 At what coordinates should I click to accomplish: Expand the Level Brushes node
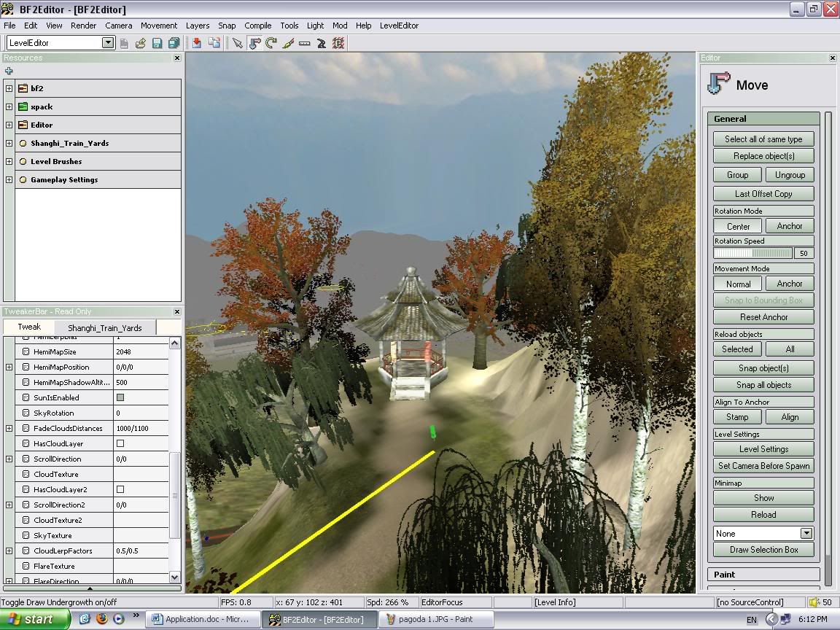[x=9, y=161]
